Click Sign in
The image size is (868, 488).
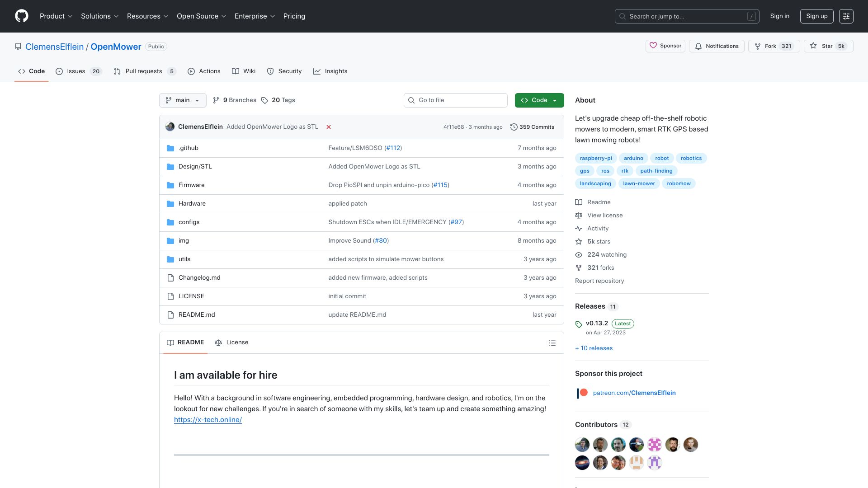(x=780, y=16)
